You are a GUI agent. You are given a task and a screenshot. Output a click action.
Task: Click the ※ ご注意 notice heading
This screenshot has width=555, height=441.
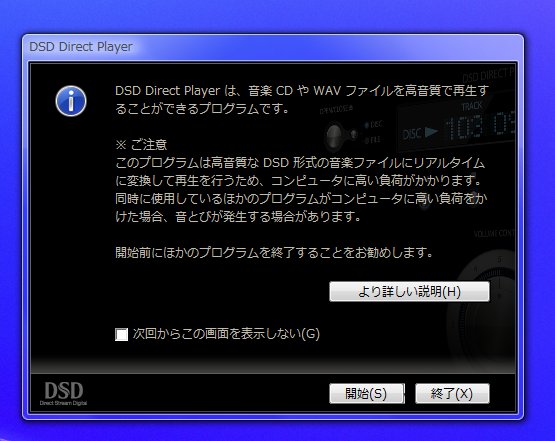tap(141, 144)
